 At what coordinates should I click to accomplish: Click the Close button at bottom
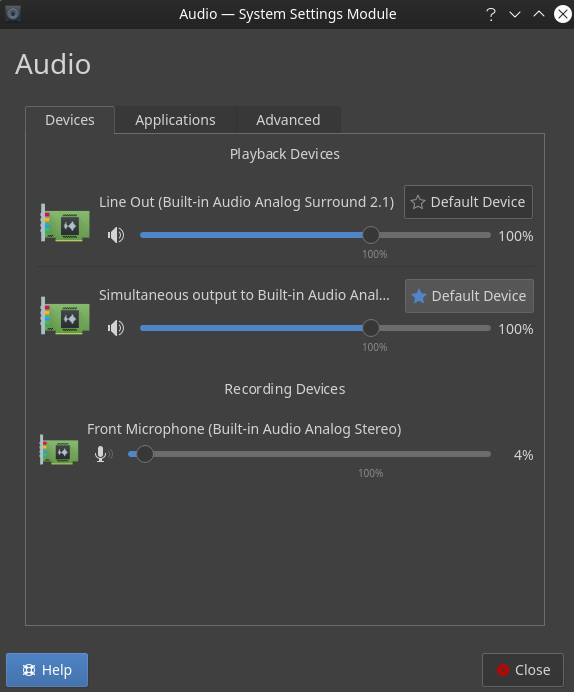click(523, 670)
